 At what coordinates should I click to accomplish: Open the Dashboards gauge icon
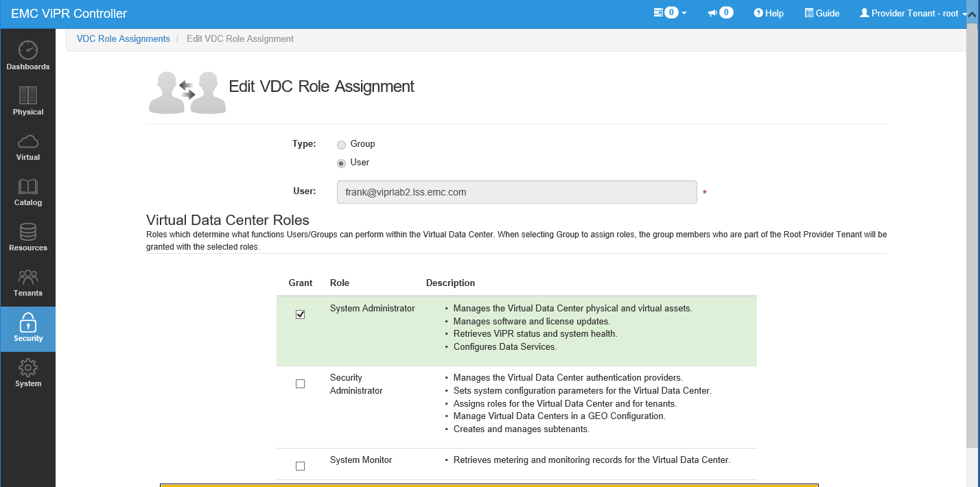27,49
